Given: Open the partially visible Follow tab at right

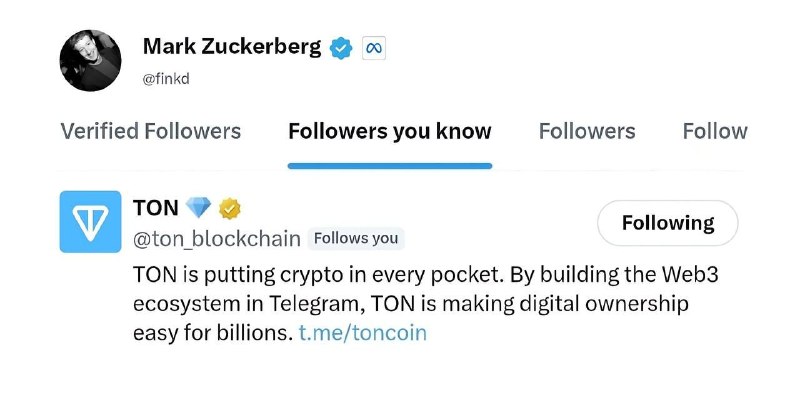Looking at the screenshot, I should (715, 131).
